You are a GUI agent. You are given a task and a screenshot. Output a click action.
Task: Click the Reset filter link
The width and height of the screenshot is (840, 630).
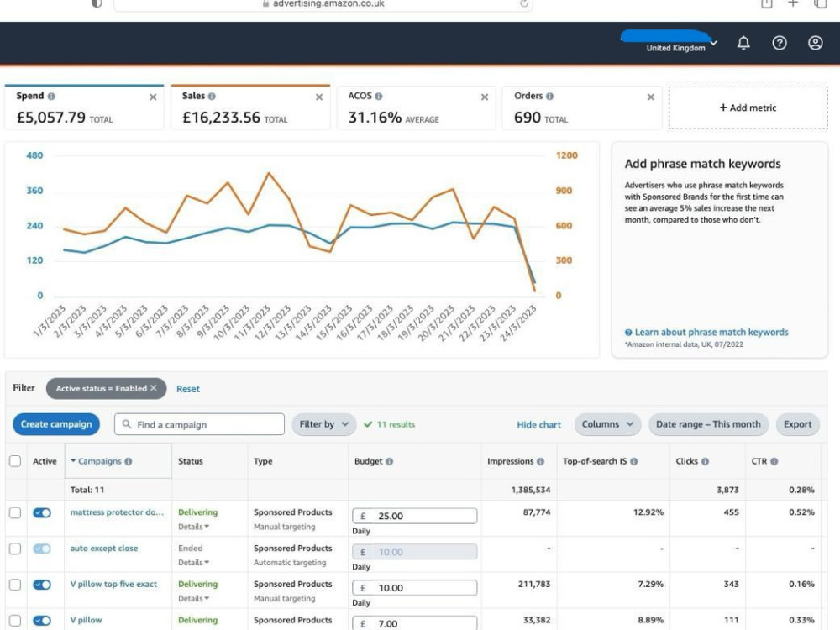188,389
